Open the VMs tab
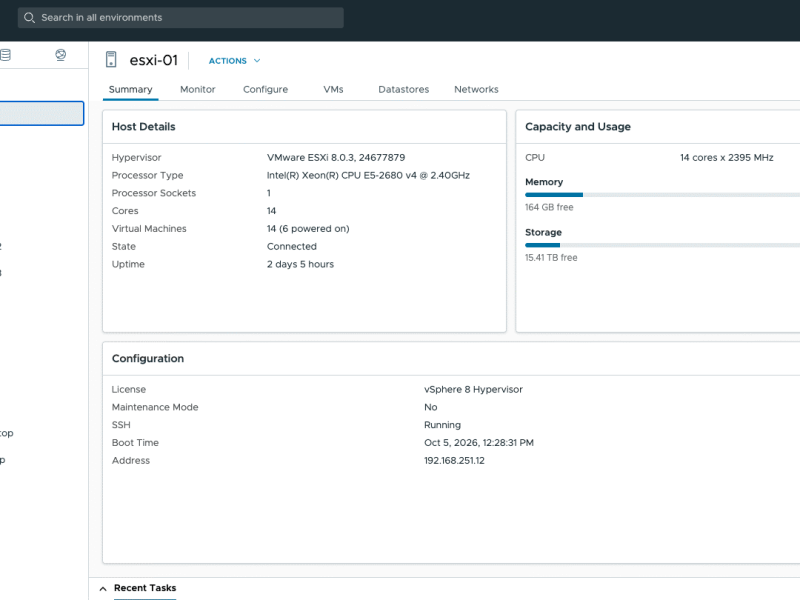The height and width of the screenshot is (600, 800). (x=333, y=89)
